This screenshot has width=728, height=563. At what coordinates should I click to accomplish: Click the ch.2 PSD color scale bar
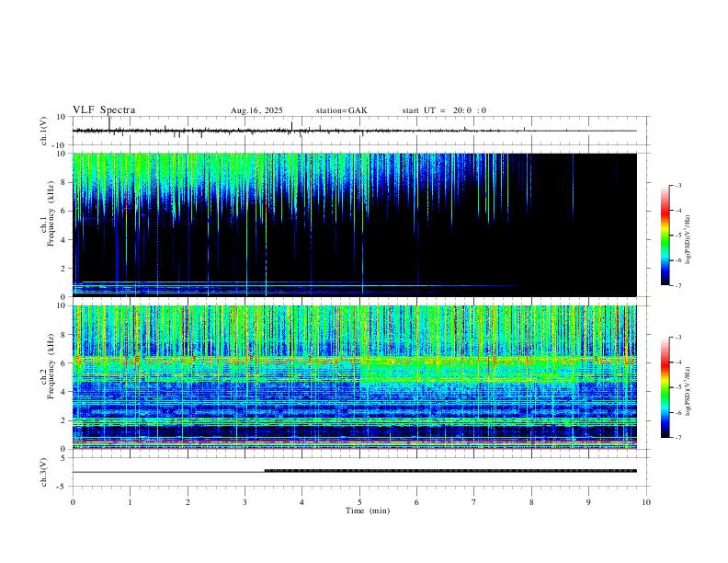pyautogui.click(x=665, y=387)
